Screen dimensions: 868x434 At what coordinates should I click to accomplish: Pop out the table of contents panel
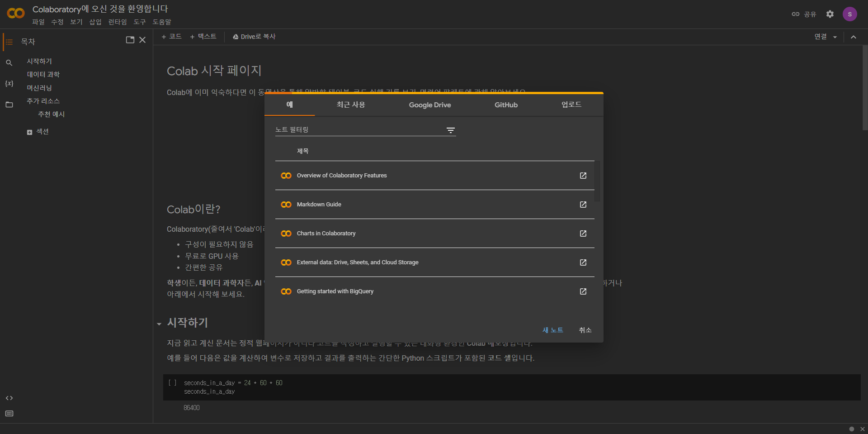[x=130, y=40]
